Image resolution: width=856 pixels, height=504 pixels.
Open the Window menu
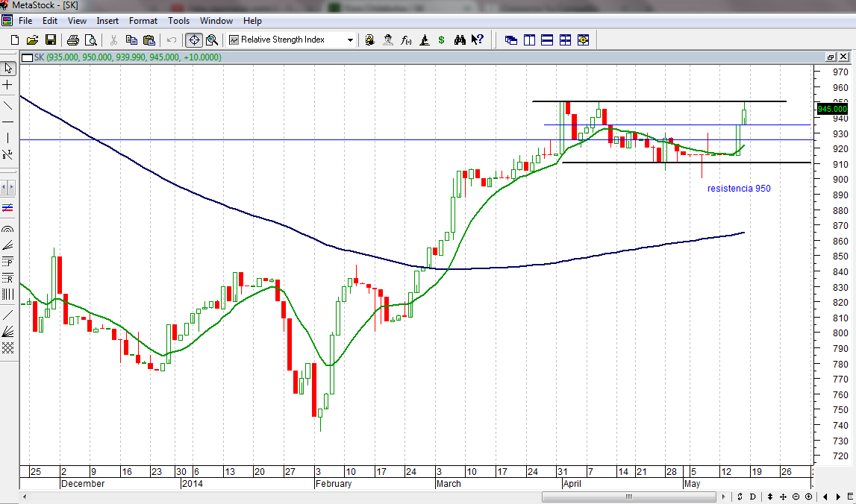point(216,21)
